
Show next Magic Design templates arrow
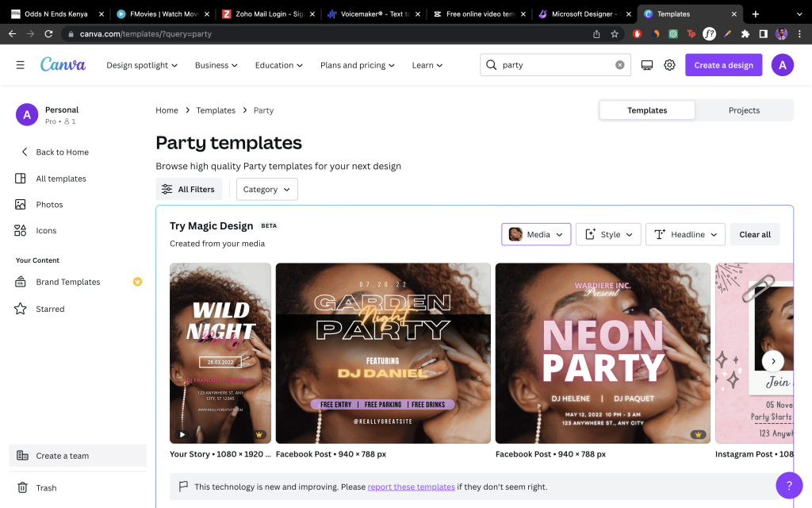point(773,361)
